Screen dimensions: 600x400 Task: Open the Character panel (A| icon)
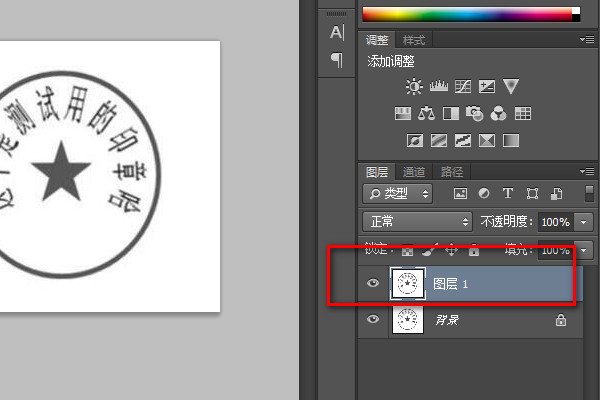pyautogui.click(x=337, y=32)
